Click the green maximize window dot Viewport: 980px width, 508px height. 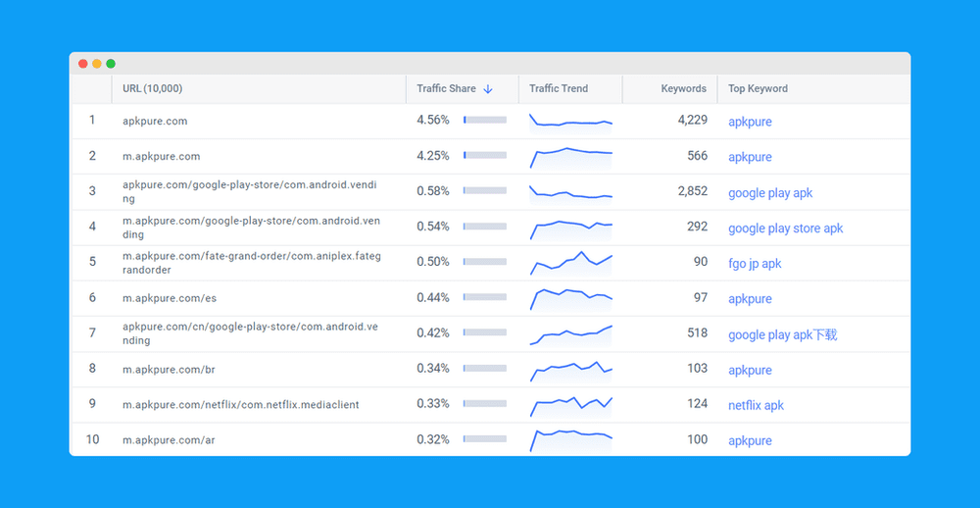(x=111, y=64)
